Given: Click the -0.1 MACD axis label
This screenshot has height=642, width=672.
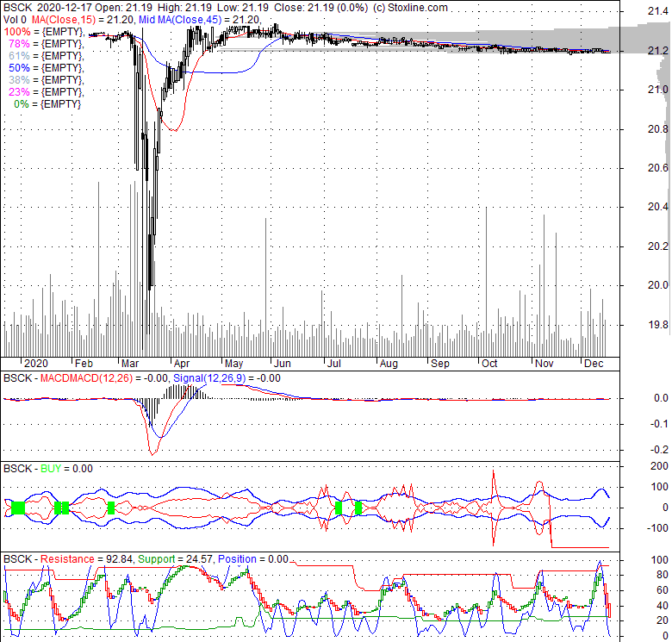Looking at the screenshot, I should click(x=659, y=424).
